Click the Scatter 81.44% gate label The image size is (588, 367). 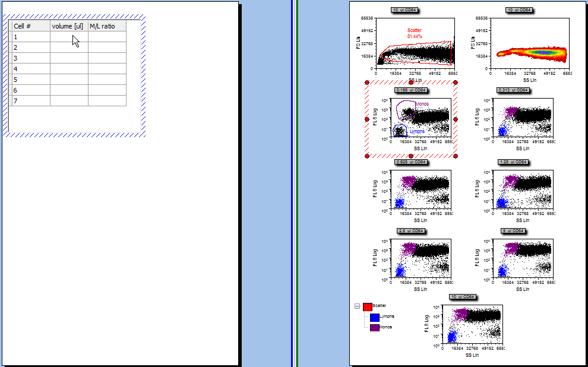(x=415, y=33)
